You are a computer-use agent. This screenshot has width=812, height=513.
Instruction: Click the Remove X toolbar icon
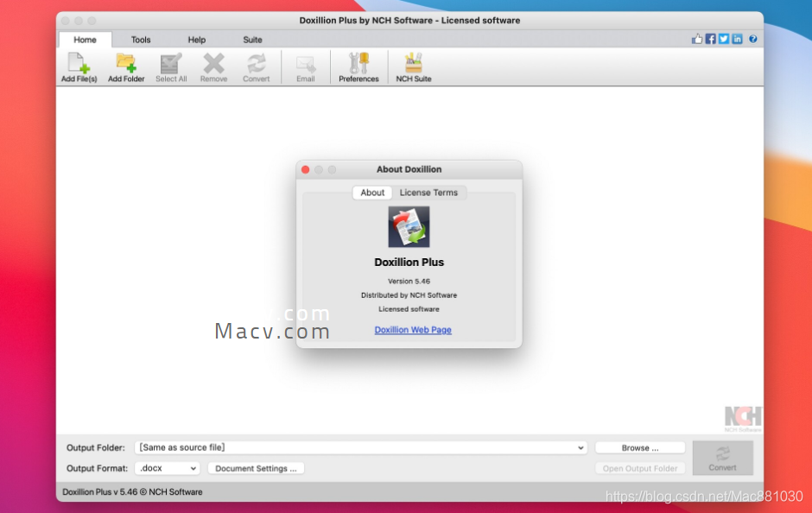pyautogui.click(x=213, y=67)
